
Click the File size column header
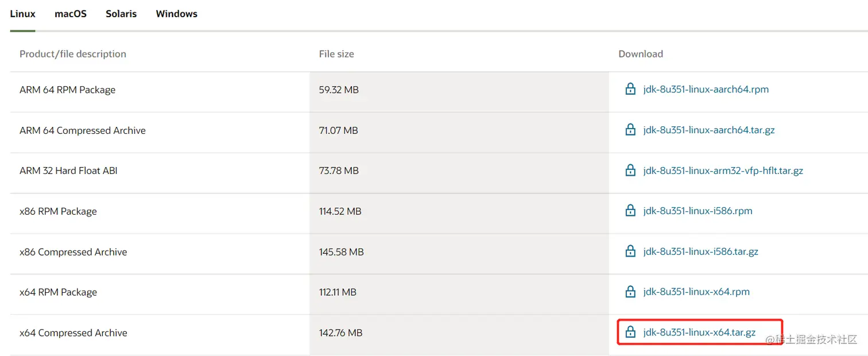click(x=336, y=54)
